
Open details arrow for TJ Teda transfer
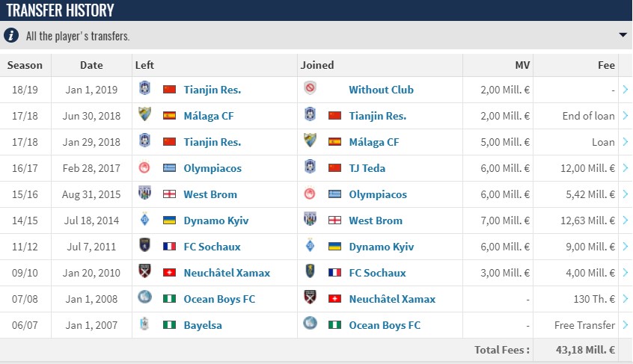coord(626,167)
